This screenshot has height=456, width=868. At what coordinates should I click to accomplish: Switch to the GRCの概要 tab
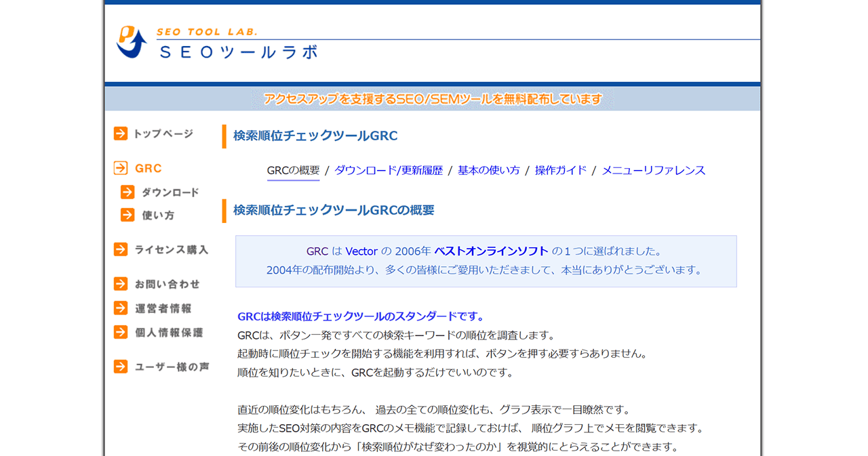(293, 170)
